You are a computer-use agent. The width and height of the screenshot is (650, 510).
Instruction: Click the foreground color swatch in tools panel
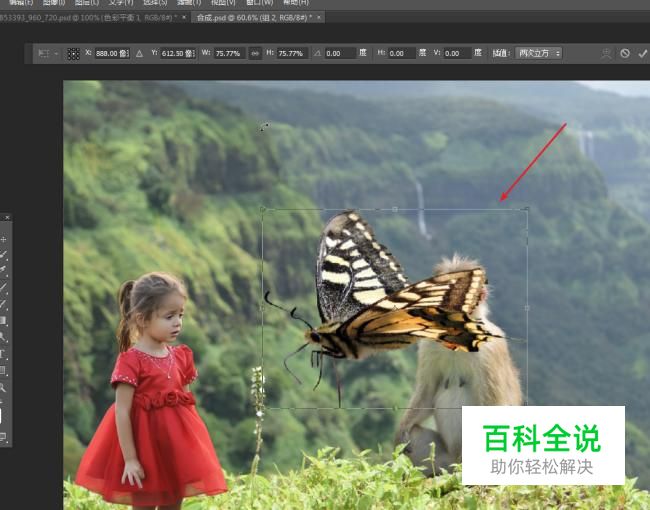(x=1, y=416)
